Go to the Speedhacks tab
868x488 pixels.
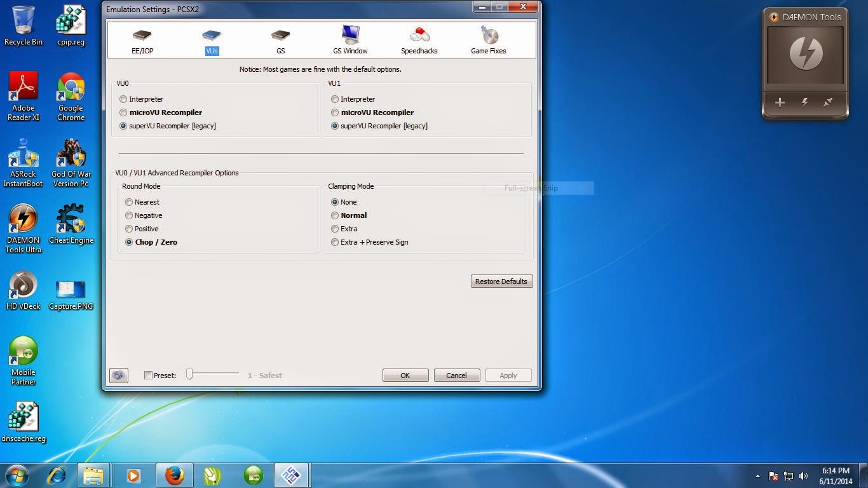[419, 41]
